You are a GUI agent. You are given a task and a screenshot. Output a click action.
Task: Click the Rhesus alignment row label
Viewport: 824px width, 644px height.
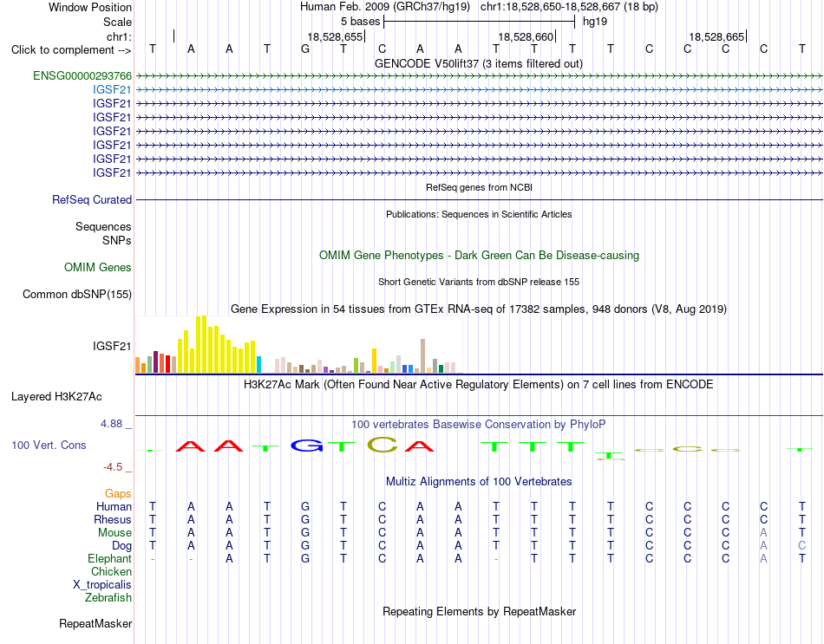point(113,519)
